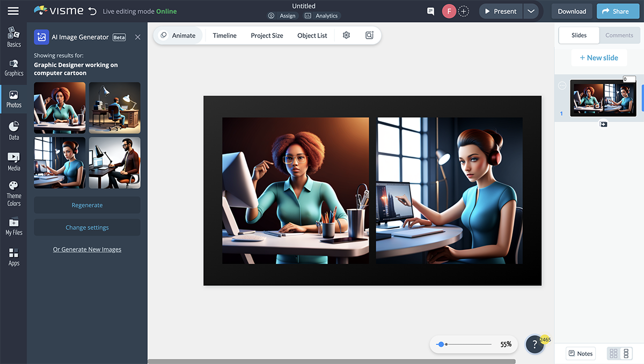This screenshot has width=644, height=364.
Task: Open the Animate tool
Action: (x=178, y=35)
